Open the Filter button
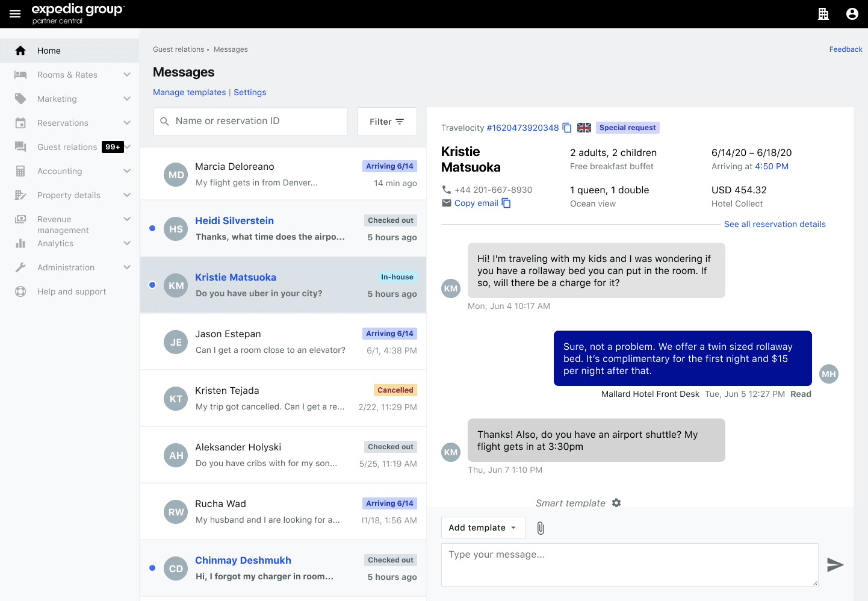The height and width of the screenshot is (601, 868). click(387, 122)
